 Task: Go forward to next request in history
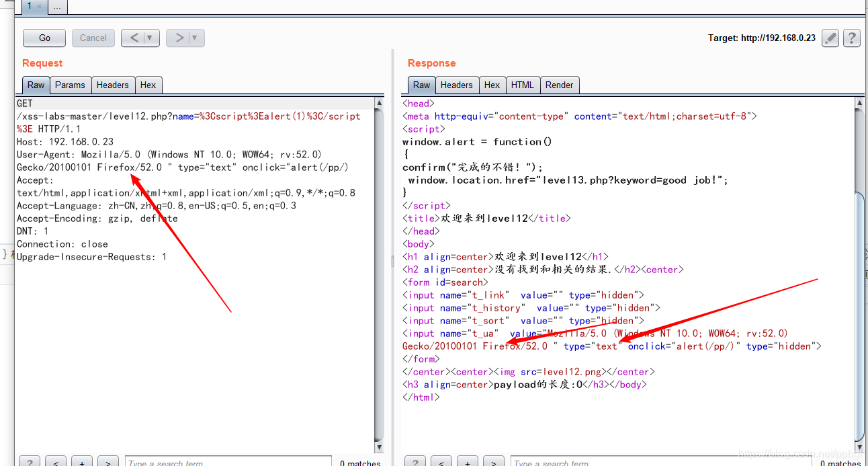pyautogui.click(x=178, y=38)
